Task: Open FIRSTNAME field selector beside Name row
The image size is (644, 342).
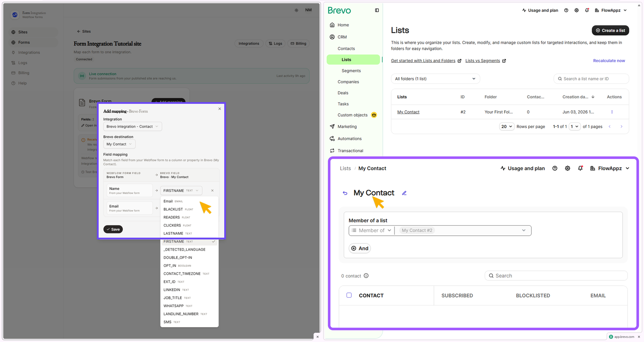Action: pos(181,191)
